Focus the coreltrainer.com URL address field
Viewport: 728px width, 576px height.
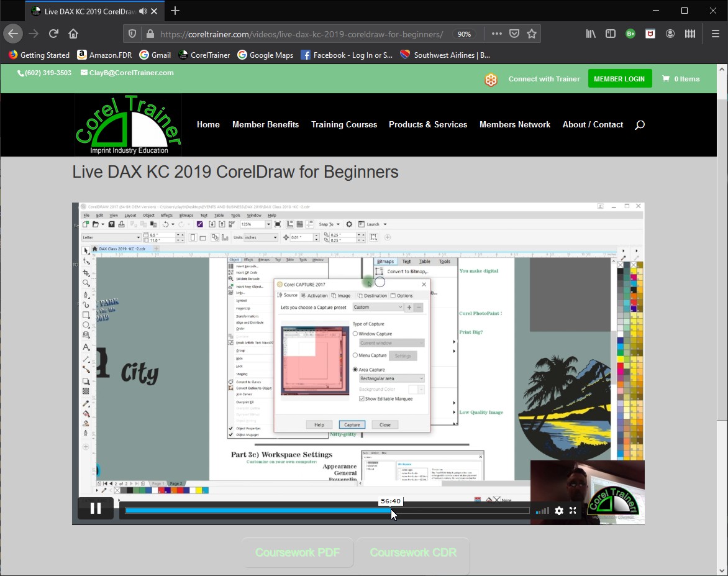click(301, 34)
